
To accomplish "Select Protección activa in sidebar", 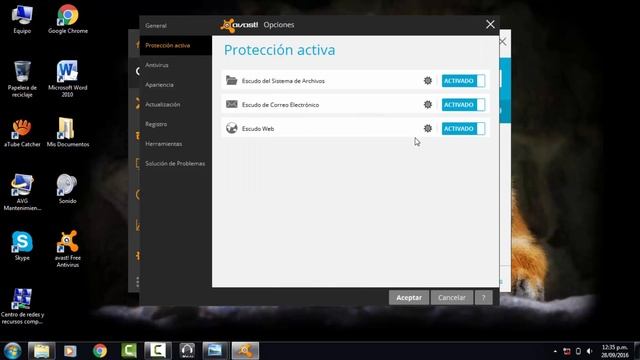I will (168, 45).
